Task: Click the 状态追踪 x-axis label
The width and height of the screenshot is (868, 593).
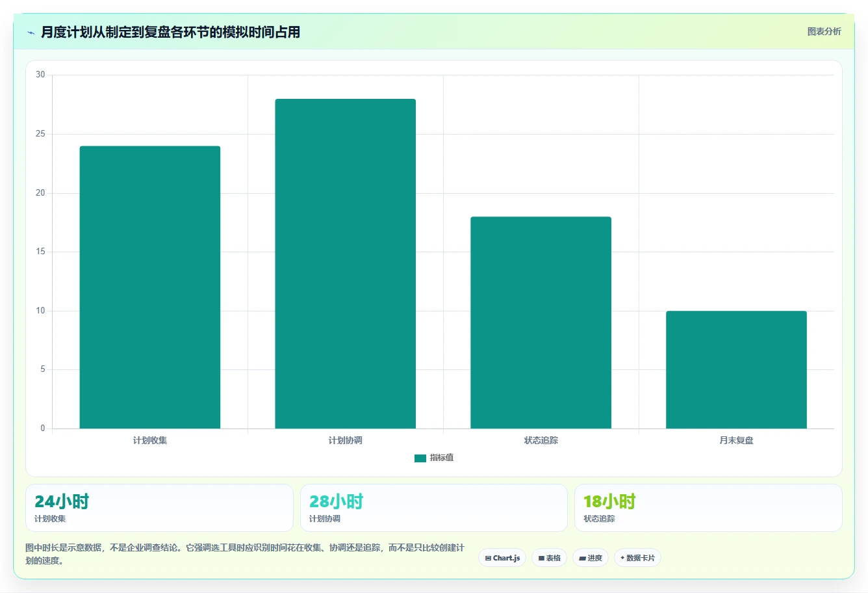Action: click(541, 440)
